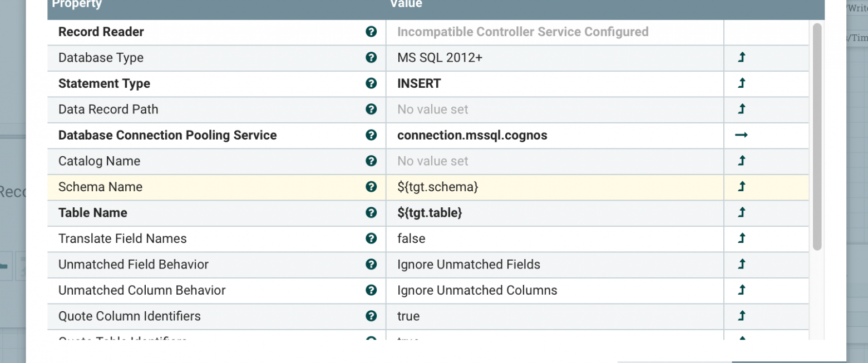Image resolution: width=868 pixels, height=363 pixels.
Task: Click the help icon beside Statement Type
Action: pos(371,83)
